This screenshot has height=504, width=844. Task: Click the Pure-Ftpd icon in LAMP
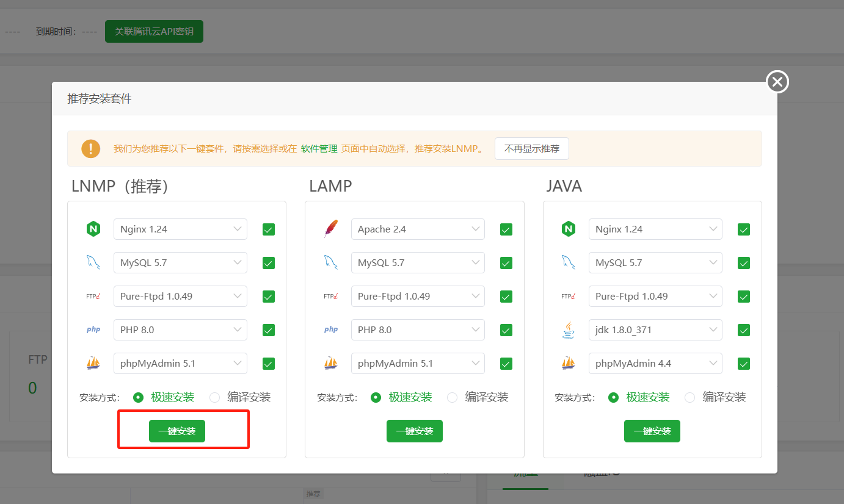330,297
